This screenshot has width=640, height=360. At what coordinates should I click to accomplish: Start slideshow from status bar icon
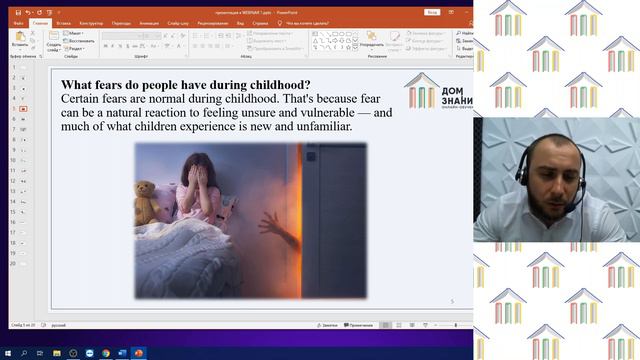pos(425,325)
